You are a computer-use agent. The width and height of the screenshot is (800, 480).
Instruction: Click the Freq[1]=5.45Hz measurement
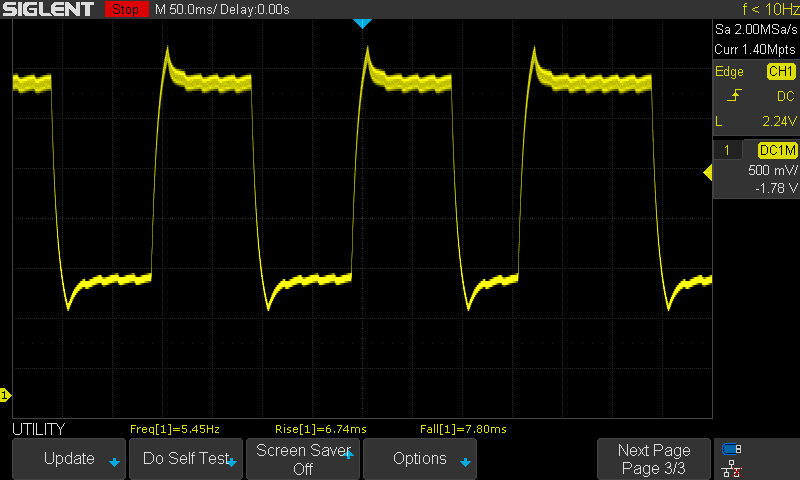174,429
